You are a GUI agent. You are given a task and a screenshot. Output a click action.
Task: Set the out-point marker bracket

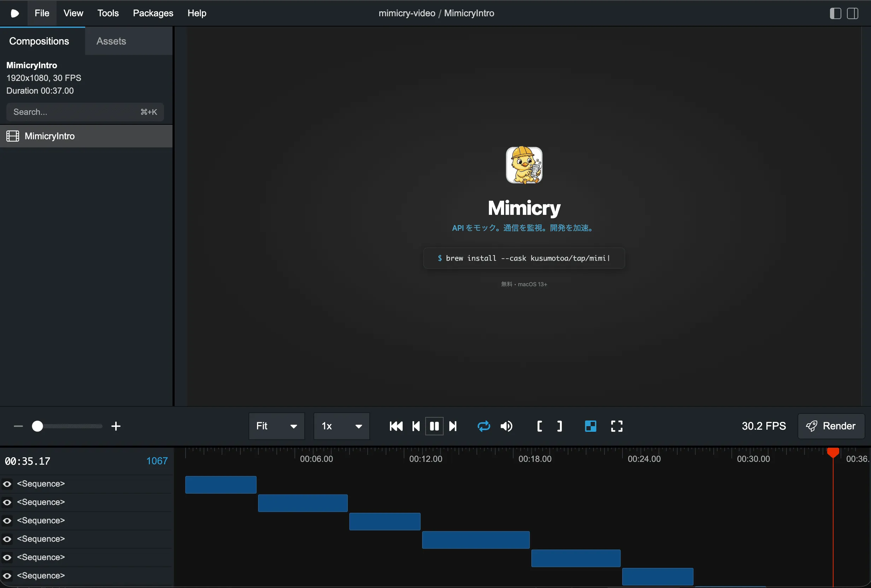[559, 426]
